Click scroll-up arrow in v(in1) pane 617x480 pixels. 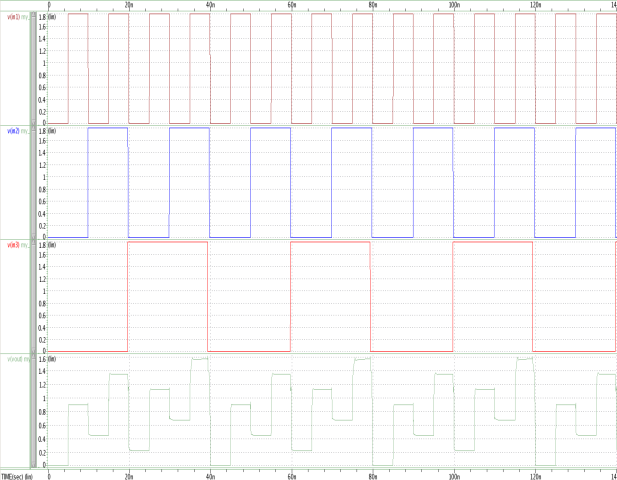[x=34, y=15]
